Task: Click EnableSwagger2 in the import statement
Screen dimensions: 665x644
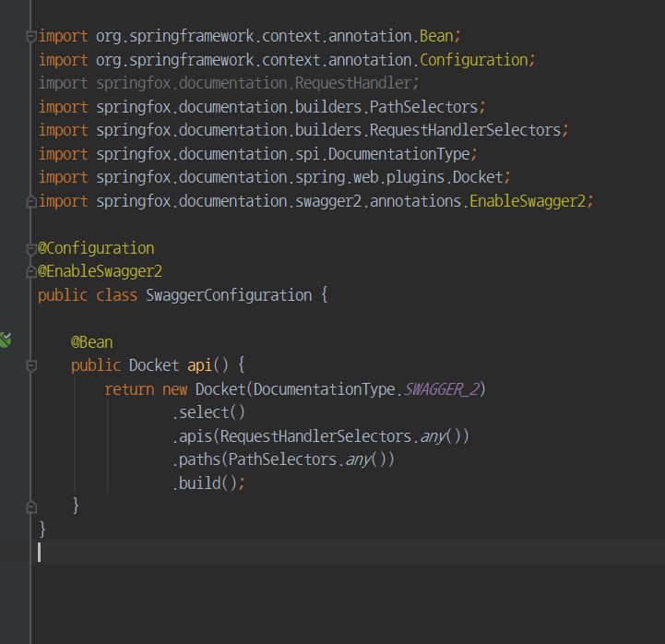Action: [x=528, y=201]
